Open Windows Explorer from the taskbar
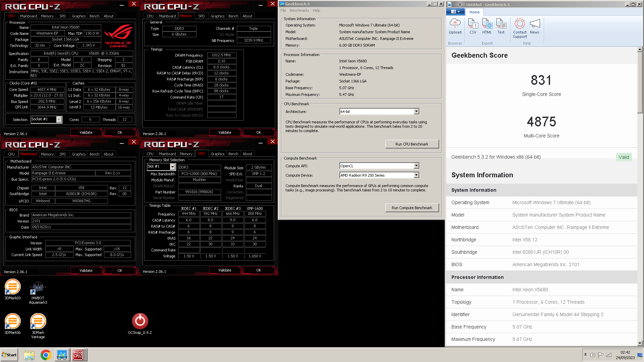Screen dimensions: 644x362 pos(29,355)
